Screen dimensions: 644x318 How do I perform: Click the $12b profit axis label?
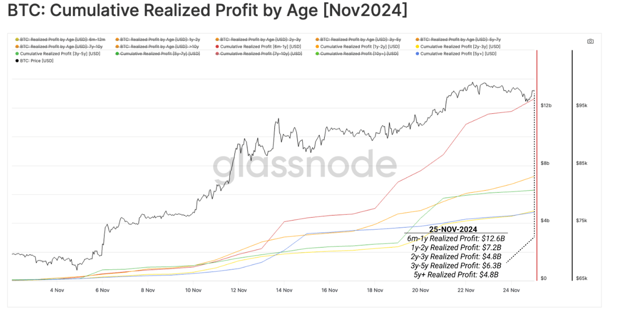[546, 105]
